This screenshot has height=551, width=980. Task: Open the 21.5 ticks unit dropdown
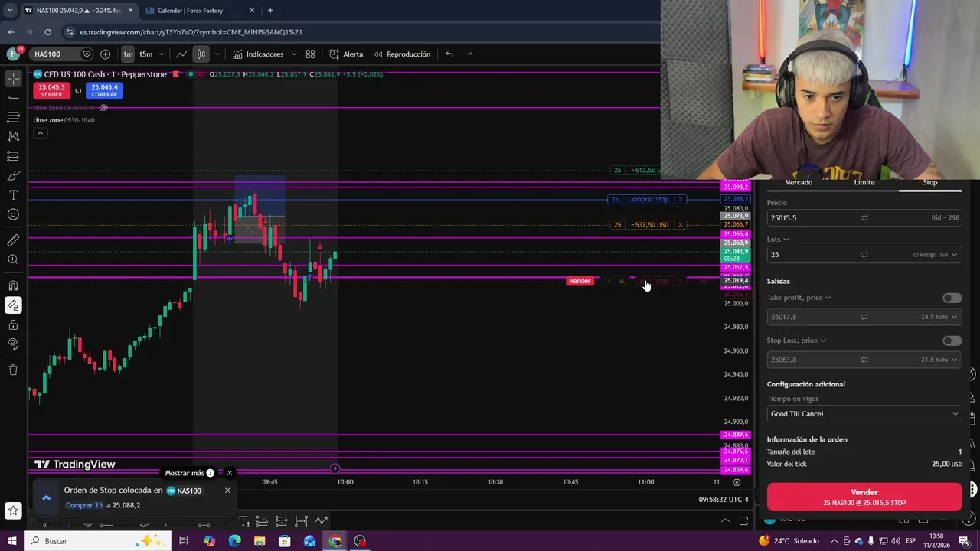tap(939, 360)
